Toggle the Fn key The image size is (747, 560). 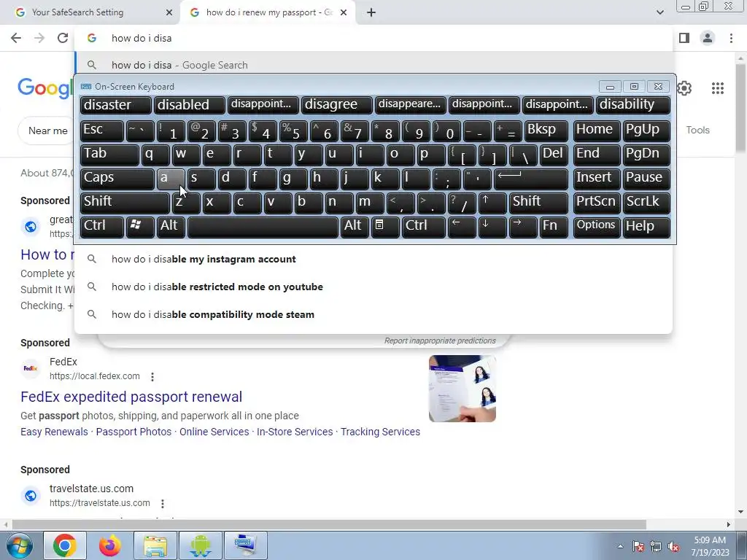554,227
